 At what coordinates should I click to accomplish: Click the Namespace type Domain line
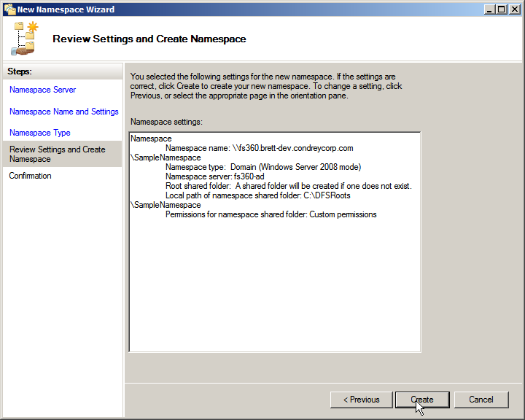pos(263,167)
